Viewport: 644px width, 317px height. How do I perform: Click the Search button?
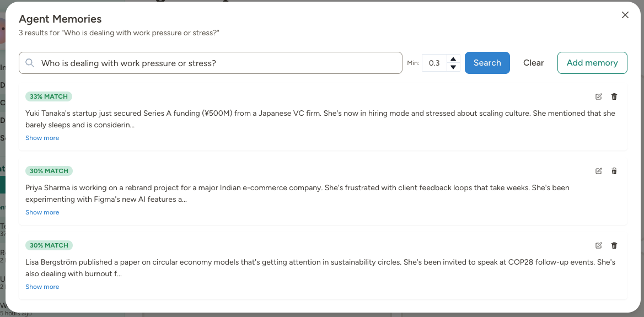(487, 63)
